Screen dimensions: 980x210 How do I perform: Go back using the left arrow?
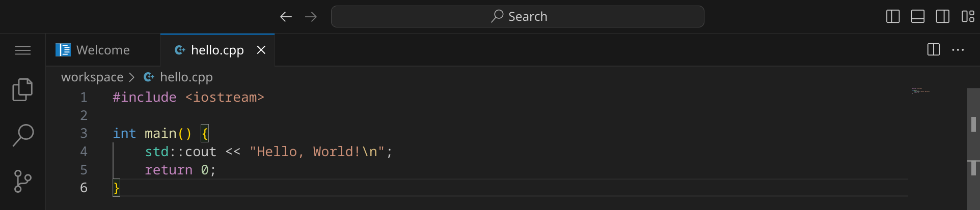286,17
